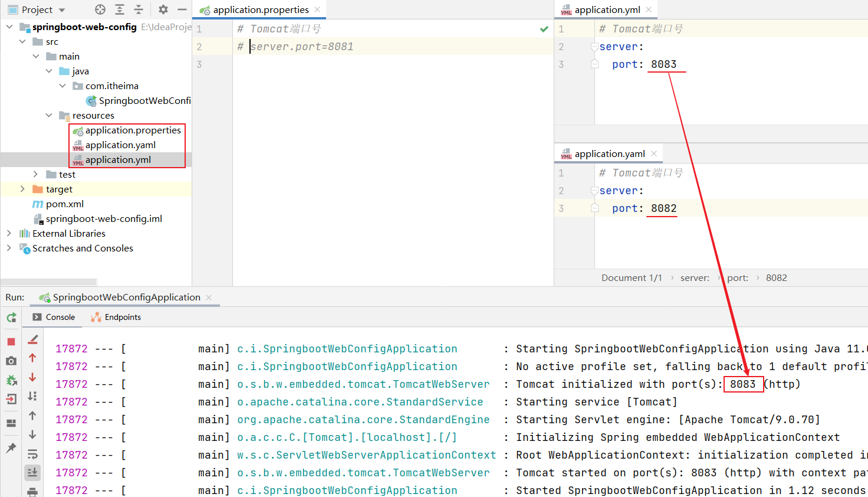
Task: Open pom.xml from the project tree
Action: tap(65, 204)
